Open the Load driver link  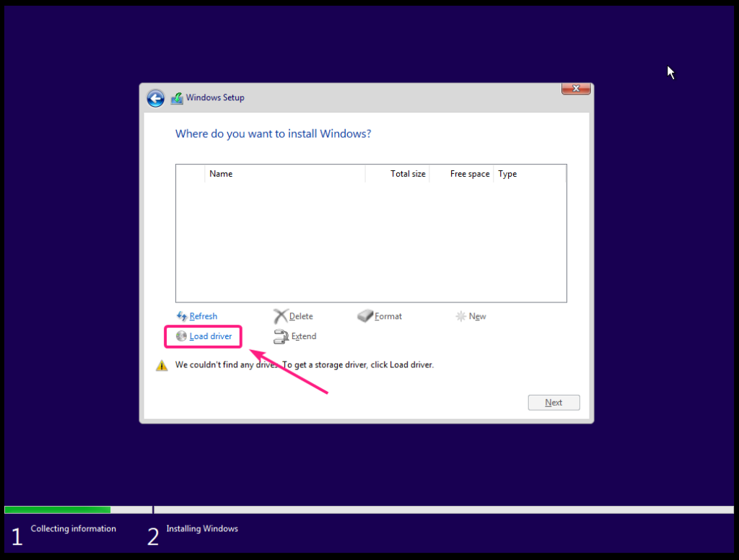click(x=211, y=336)
